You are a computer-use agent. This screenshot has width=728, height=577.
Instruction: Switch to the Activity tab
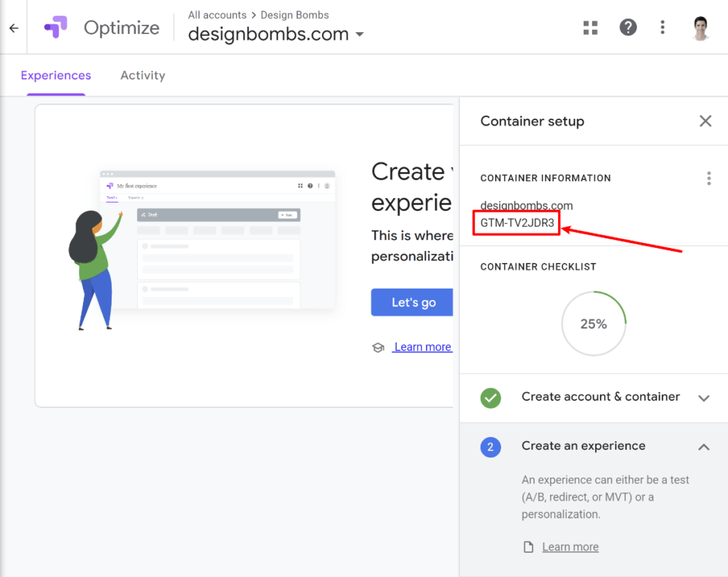coord(142,75)
